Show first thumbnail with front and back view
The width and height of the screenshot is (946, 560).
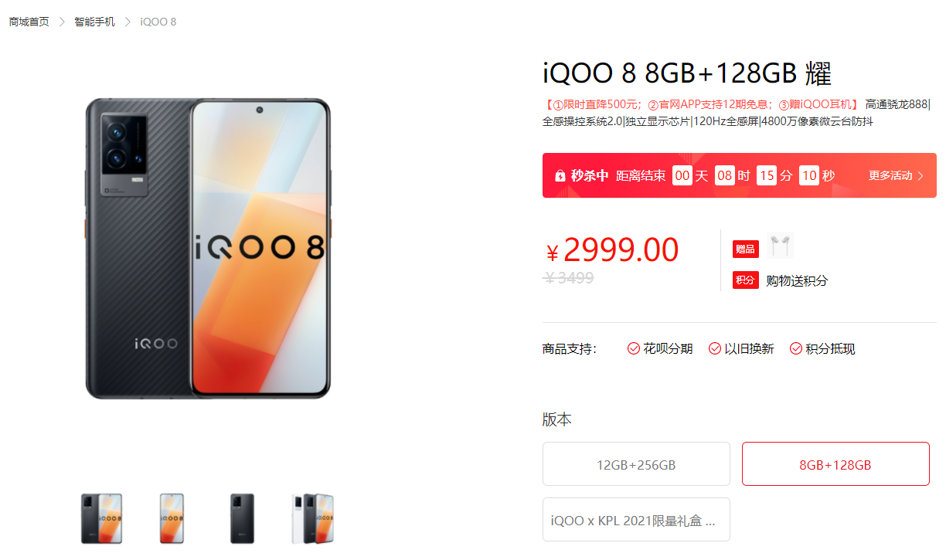click(x=101, y=519)
